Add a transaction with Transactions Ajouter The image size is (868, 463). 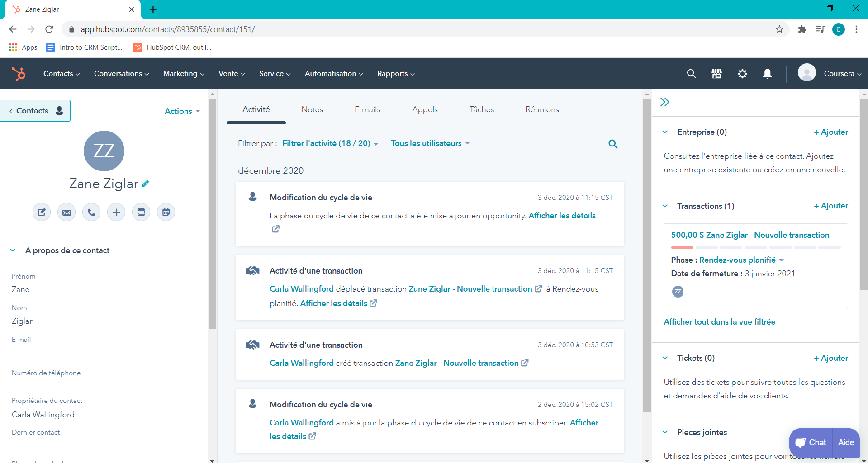[831, 206]
